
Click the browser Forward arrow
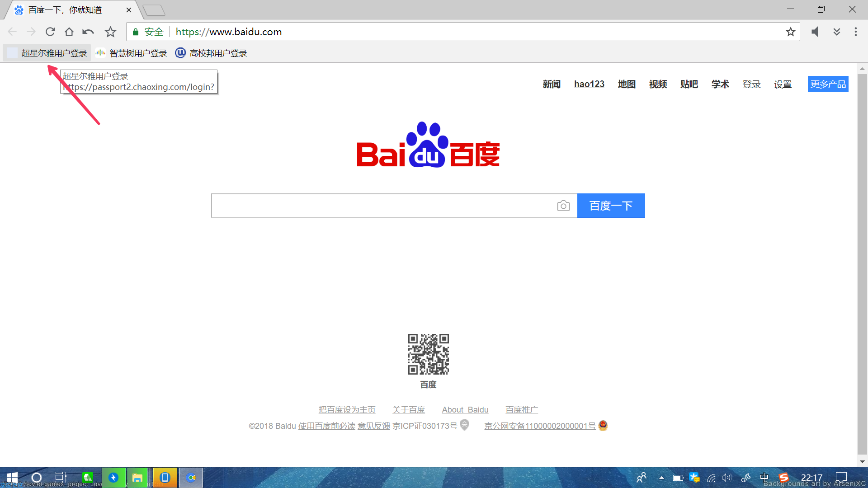point(31,32)
